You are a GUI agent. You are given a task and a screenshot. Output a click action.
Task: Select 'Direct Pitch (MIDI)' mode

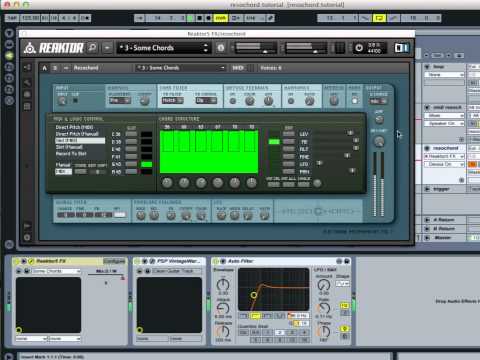click(x=74, y=127)
